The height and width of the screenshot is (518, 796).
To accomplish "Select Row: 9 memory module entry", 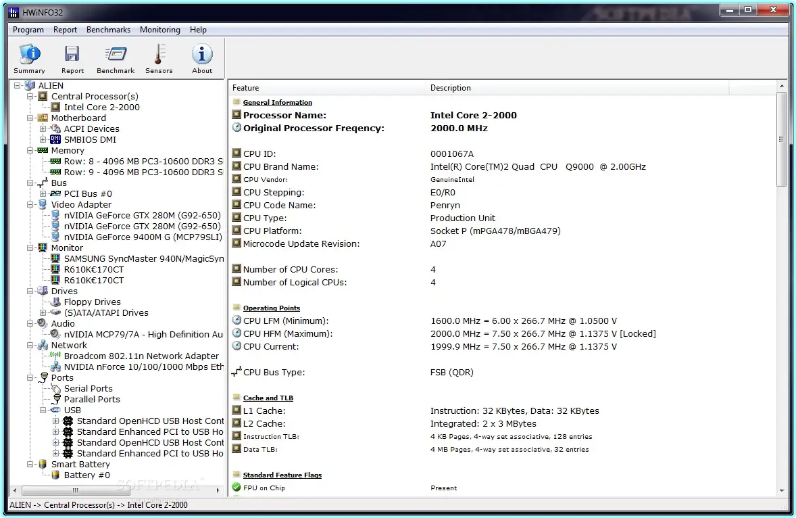I will click(x=143, y=172).
